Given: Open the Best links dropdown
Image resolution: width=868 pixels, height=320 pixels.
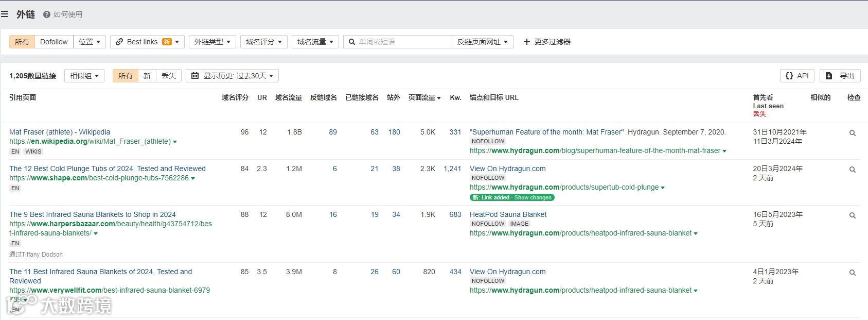Looking at the screenshot, I should coord(147,42).
